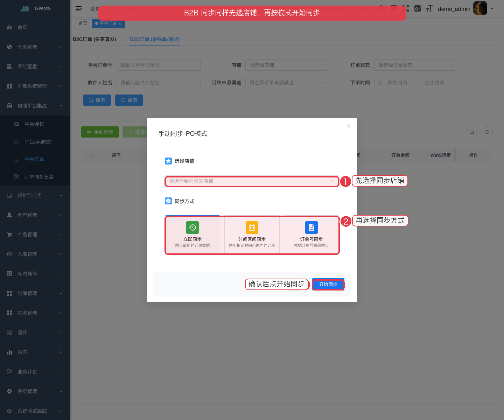The height and width of the screenshot is (420, 504).
Task: Click the 结束时间 date field
Action: click(435, 83)
